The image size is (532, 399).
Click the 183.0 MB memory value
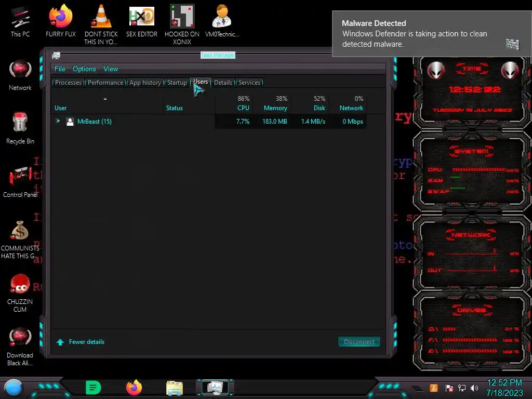click(274, 122)
